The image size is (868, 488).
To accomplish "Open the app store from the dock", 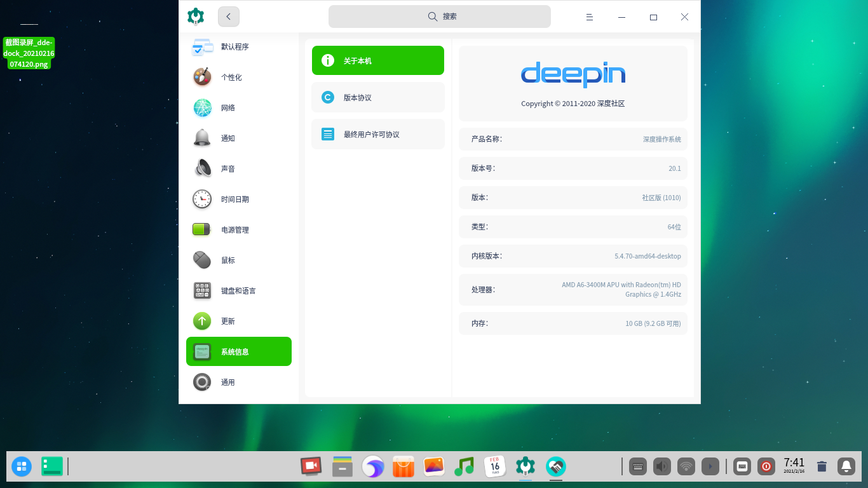I will tap(403, 466).
